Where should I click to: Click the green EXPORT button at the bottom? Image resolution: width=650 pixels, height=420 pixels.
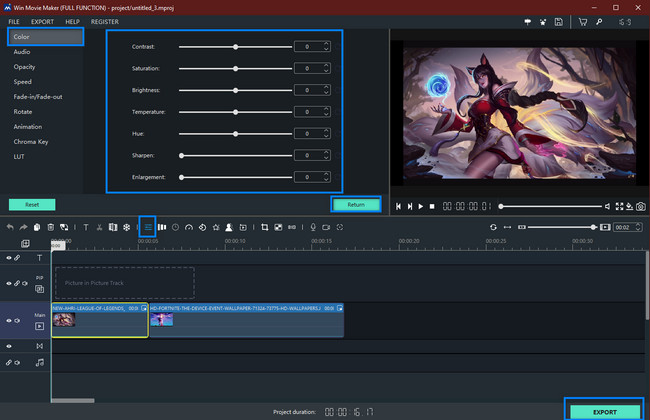coord(604,412)
